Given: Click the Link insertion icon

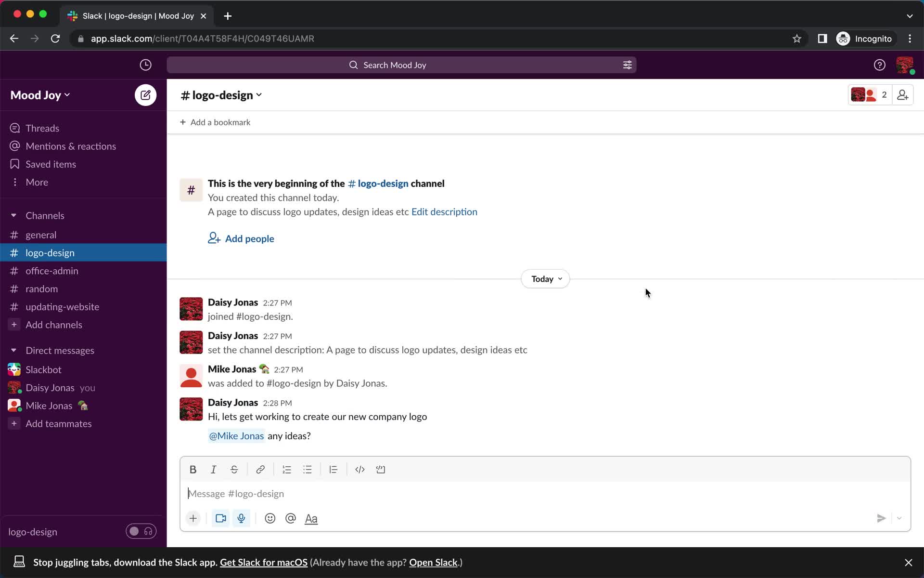Looking at the screenshot, I should coord(260,470).
